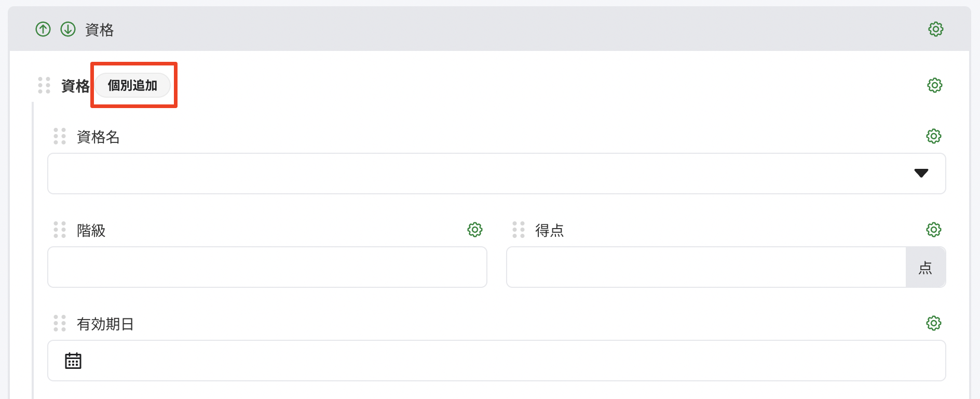Viewport: 980px width, 399px height.
Task: Grab the drag handle beside the bold 資格 label
Action: point(44,85)
